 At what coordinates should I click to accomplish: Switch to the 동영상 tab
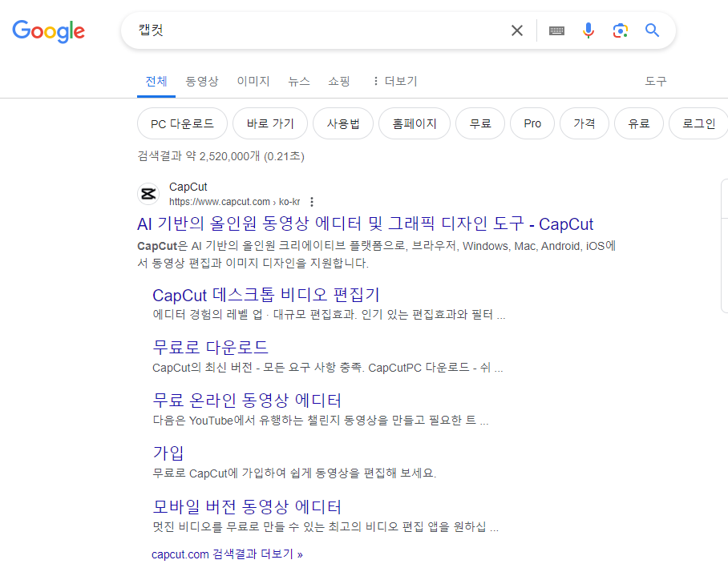click(x=202, y=81)
